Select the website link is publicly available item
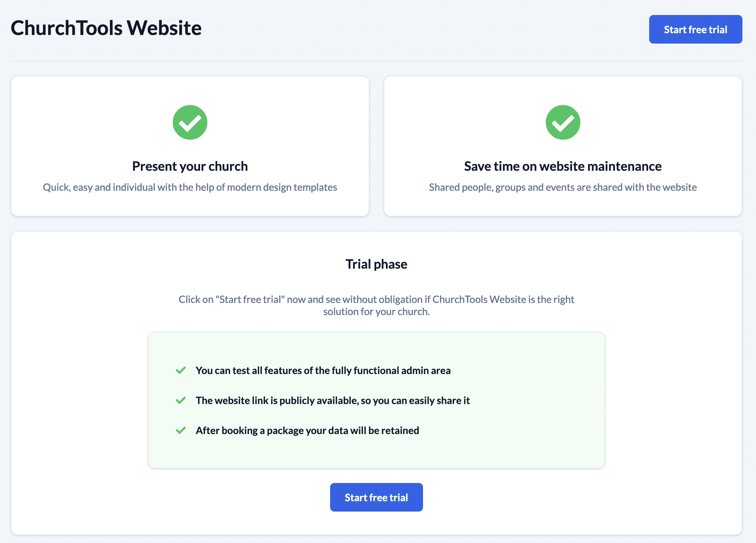This screenshot has width=756, height=543. 333,401
